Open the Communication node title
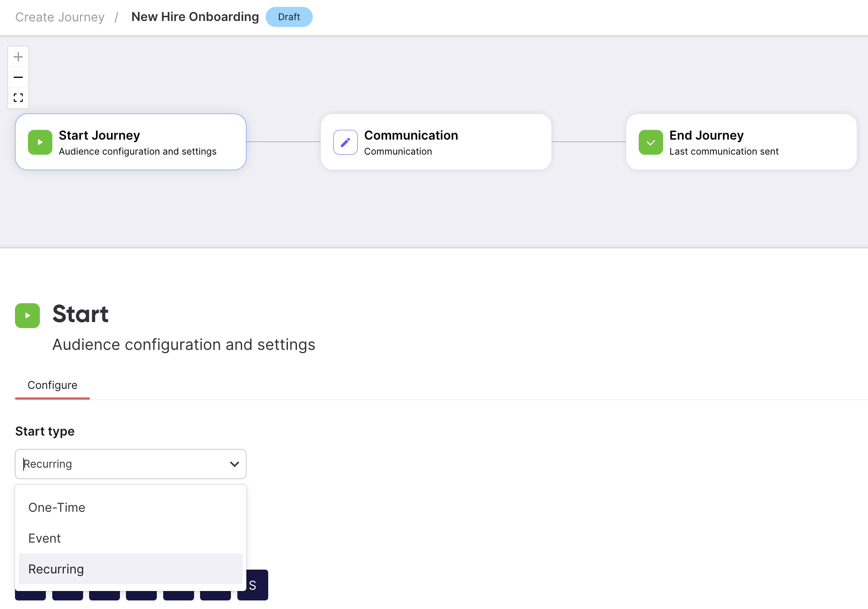Image resolution: width=868 pixels, height=609 pixels. tap(411, 135)
